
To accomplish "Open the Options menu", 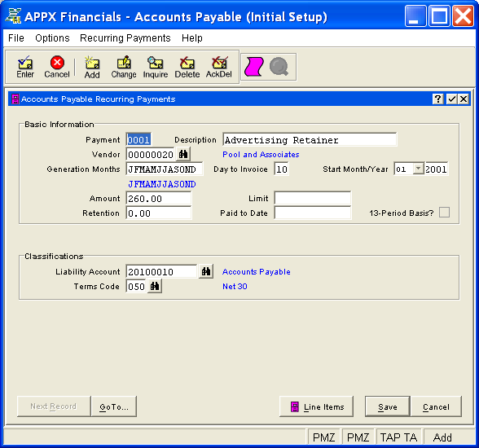I will [52, 38].
